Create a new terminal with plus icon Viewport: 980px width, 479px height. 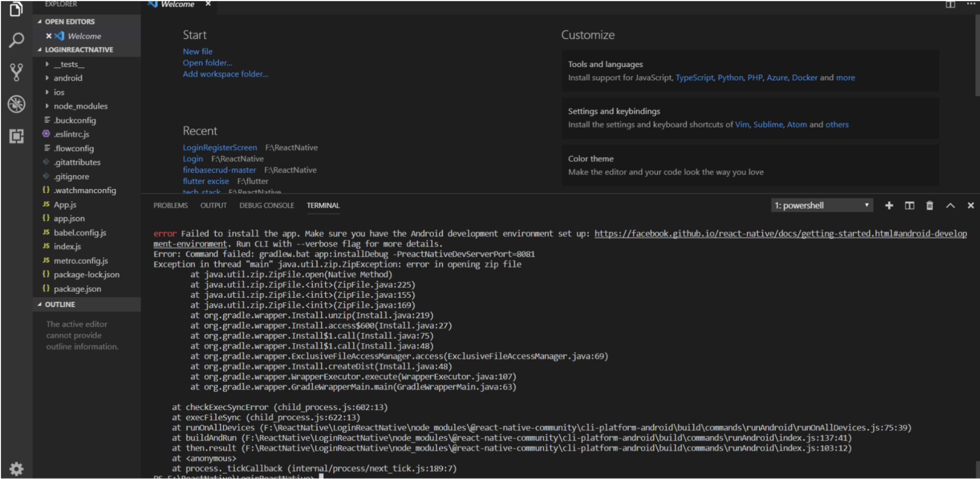(x=889, y=206)
